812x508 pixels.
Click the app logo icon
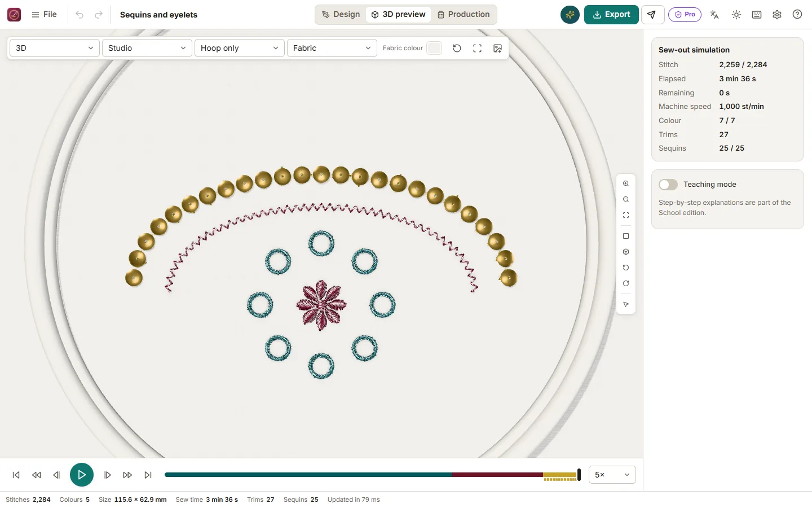click(x=14, y=15)
